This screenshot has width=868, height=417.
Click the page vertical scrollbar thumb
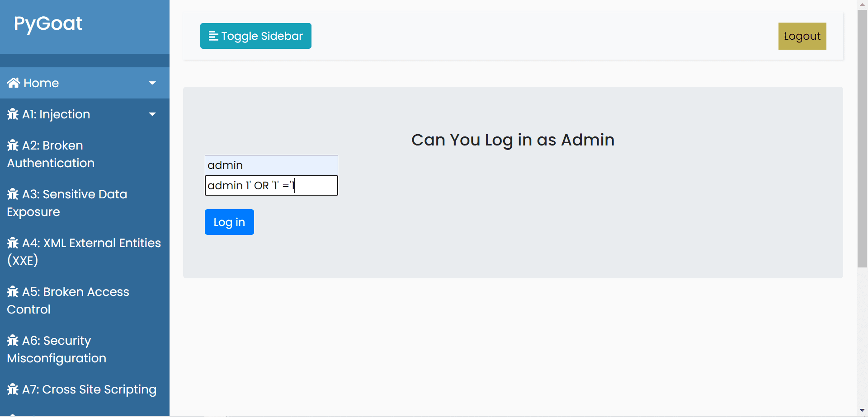(862, 138)
